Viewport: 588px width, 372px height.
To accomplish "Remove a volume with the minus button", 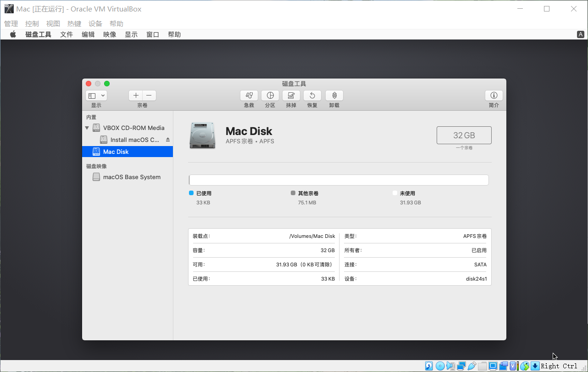I will tap(149, 96).
